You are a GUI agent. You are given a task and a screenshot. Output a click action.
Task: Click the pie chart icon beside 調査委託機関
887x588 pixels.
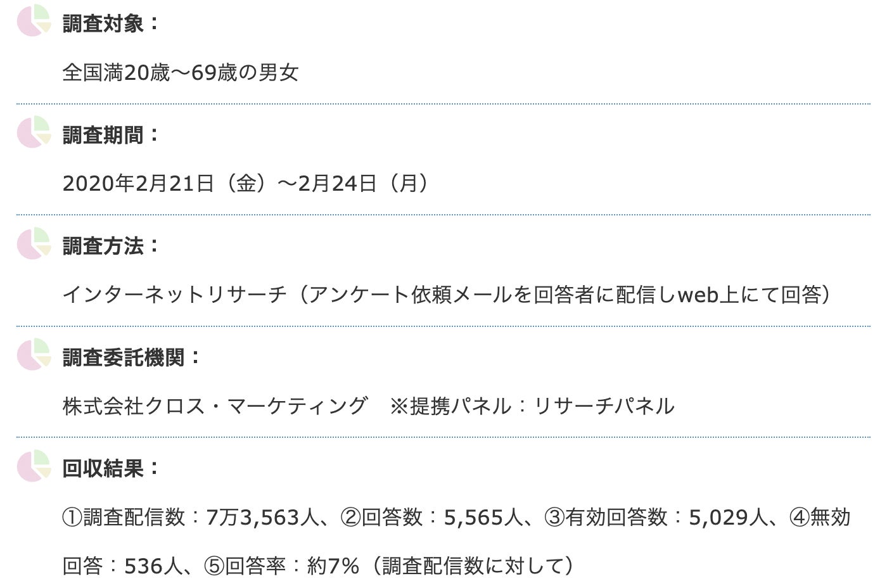[x=34, y=354]
